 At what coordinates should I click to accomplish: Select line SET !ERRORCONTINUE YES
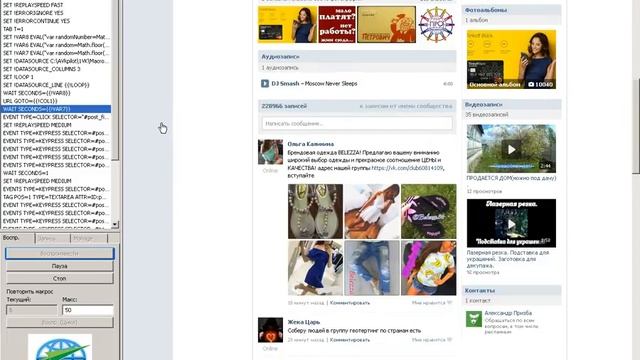point(56,21)
